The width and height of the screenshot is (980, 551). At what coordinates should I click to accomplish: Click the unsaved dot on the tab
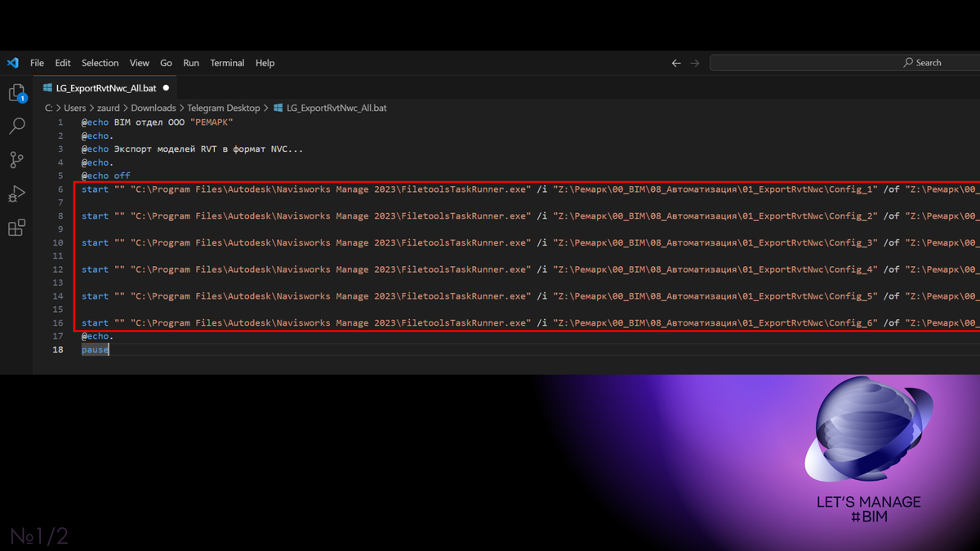click(x=166, y=87)
